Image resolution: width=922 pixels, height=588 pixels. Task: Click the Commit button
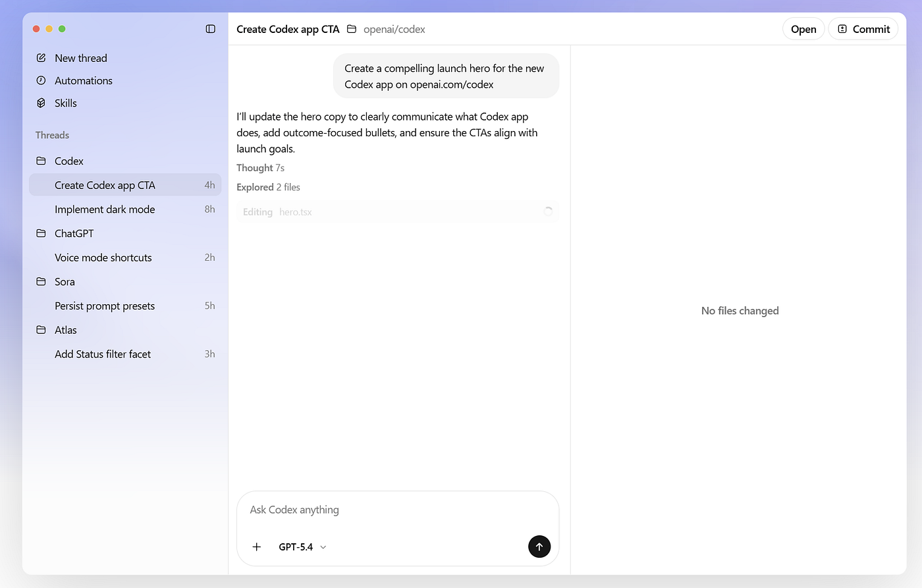click(x=863, y=29)
